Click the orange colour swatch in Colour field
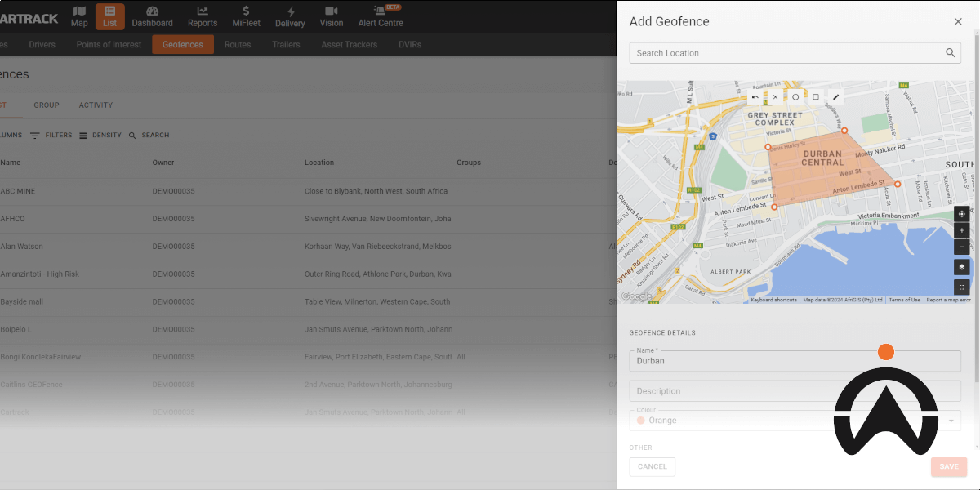Viewport: 980px width, 490px height. click(x=640, y=421)
